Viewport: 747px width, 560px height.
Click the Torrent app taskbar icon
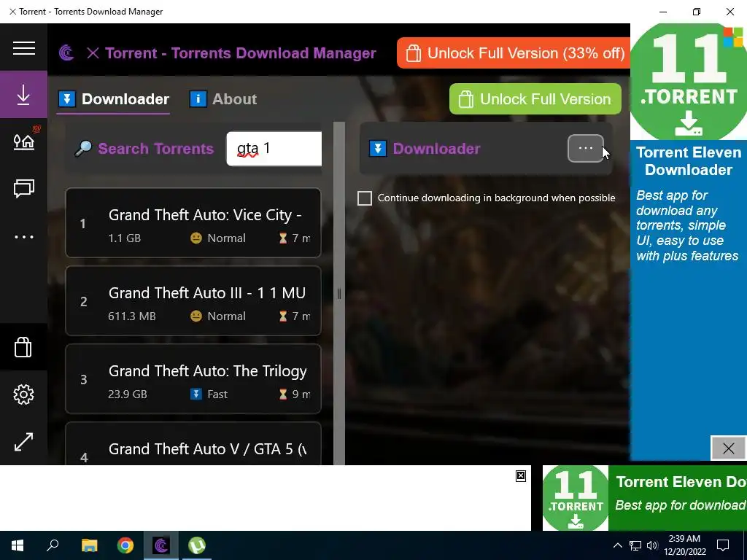coord(161,545)
